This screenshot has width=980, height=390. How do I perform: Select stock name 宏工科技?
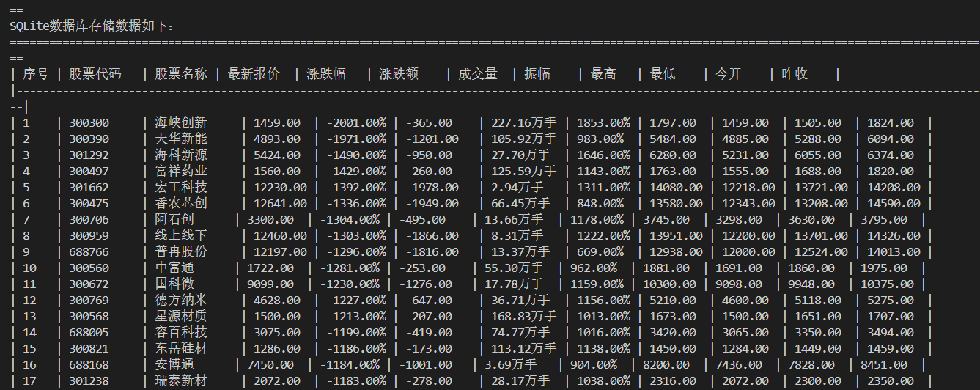181,187
